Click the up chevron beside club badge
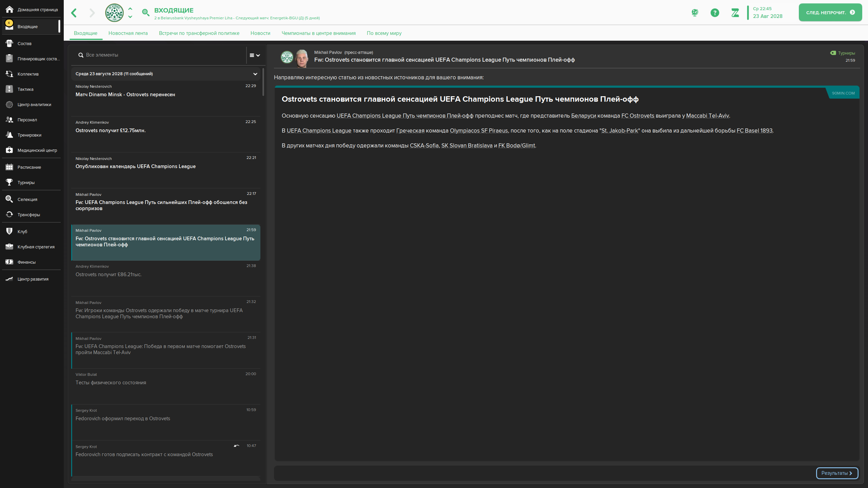This screenshot has width=868, height=488. (130, 9)
